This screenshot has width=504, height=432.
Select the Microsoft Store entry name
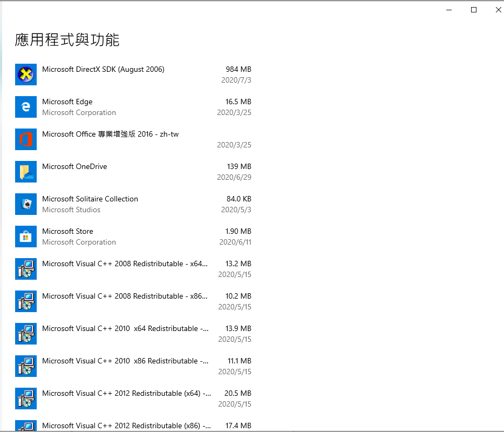point(67,231)
